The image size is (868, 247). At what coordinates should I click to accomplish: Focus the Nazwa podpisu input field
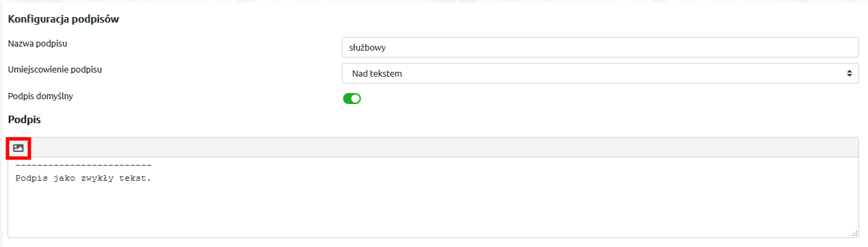click(600, 47)
